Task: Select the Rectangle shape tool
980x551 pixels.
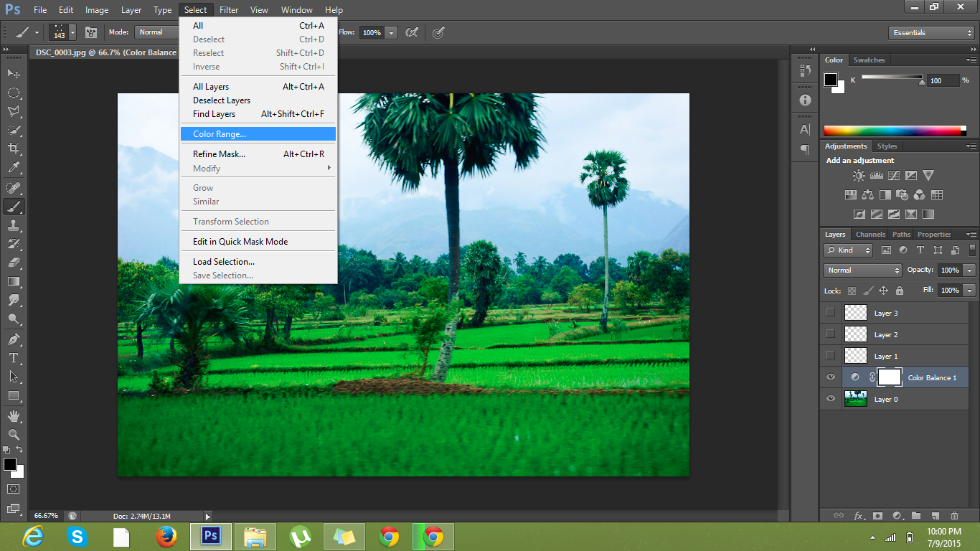Action: click(14, 395)
